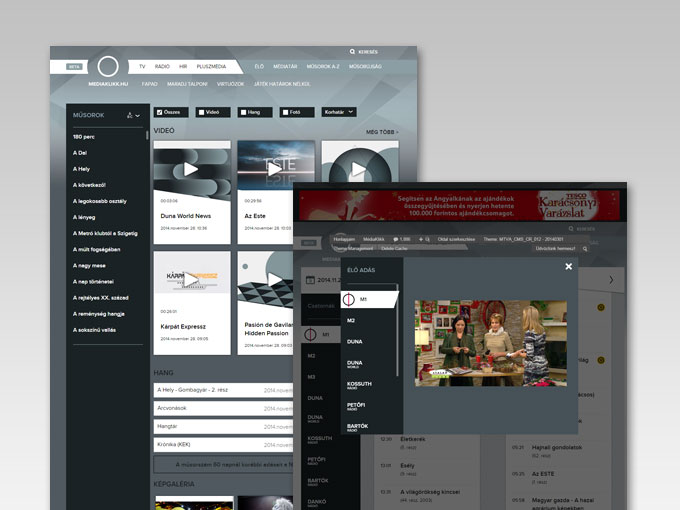This screenshot has width=680, height=510.
Task: Enable the Hang filter checkbox
Action: [243, 112]
